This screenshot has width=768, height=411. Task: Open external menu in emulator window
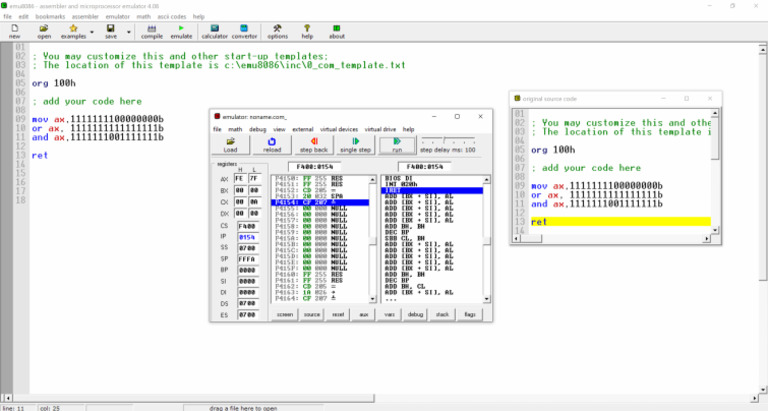pos(303,129)
